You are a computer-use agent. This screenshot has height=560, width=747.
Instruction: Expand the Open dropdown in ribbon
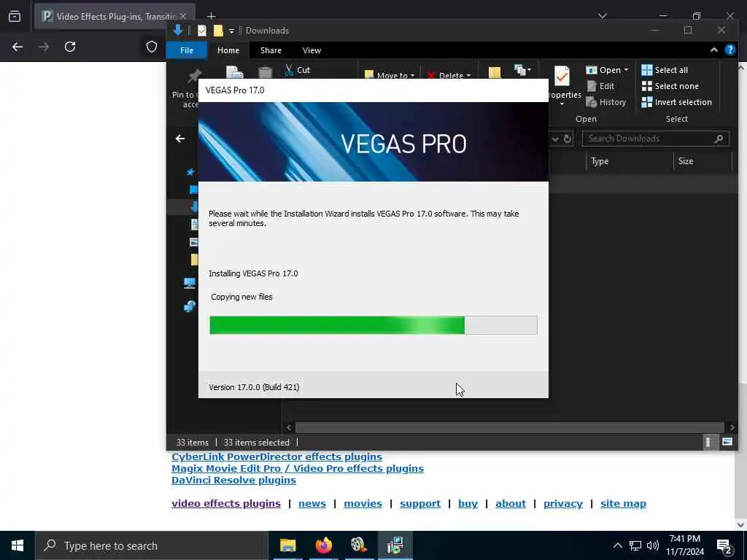click(626, 70)
